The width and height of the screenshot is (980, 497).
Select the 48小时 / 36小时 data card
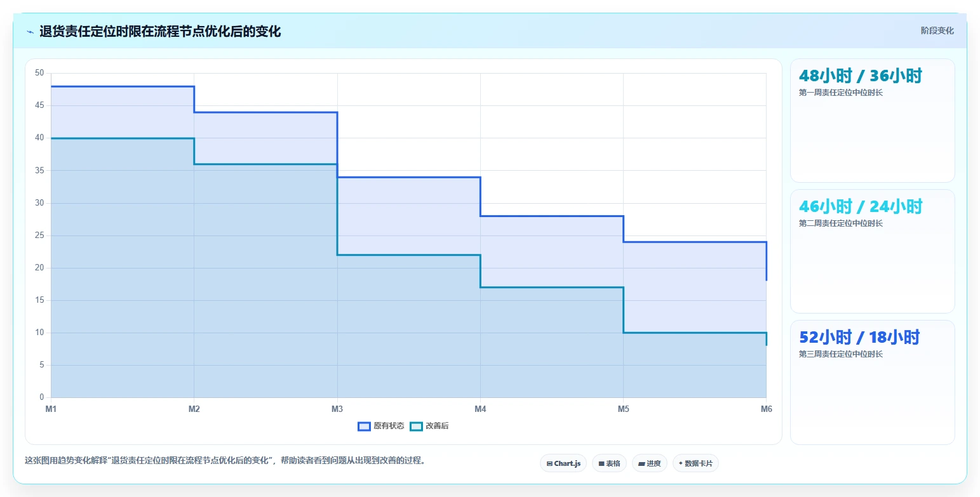coord(872,121)
